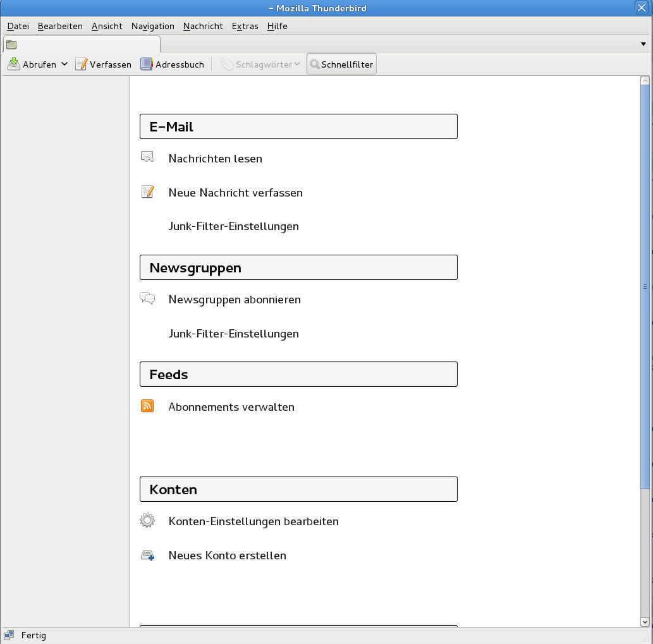The height and width of the screenshot is (644, 653).
Task: Click the Fertig status text
Action: tap(34, 635)
